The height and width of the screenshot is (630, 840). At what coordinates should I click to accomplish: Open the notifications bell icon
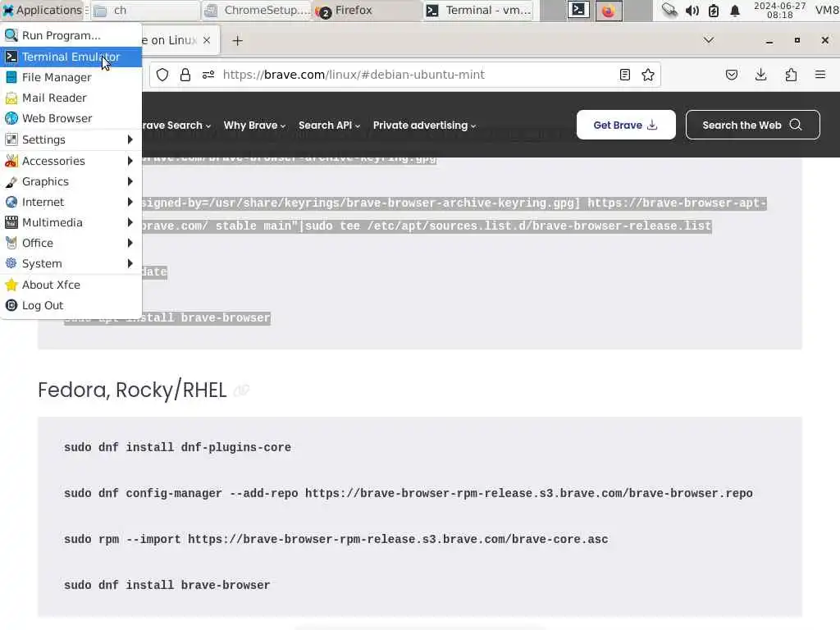(735, 10)
